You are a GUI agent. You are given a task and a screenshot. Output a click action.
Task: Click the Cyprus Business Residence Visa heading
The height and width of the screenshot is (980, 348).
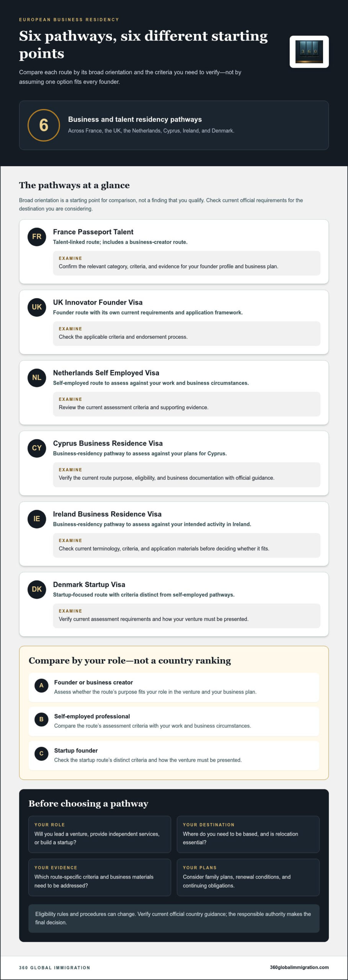108,443
